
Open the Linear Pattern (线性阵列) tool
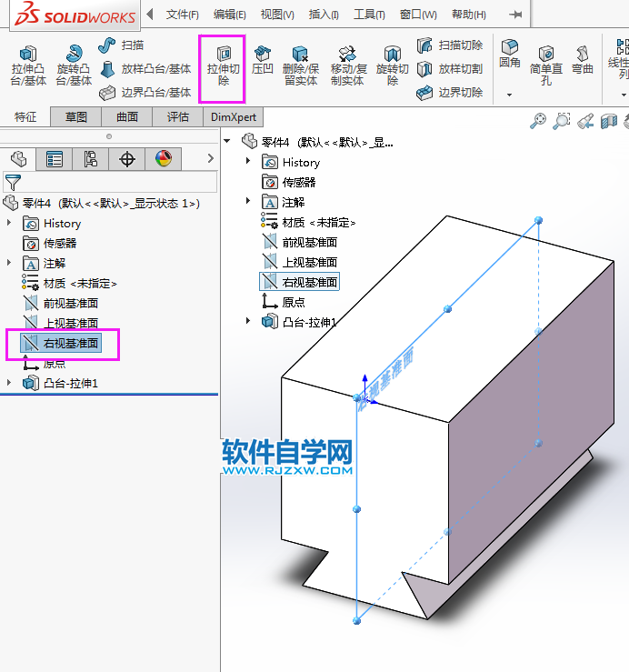[x=619, y=59]
